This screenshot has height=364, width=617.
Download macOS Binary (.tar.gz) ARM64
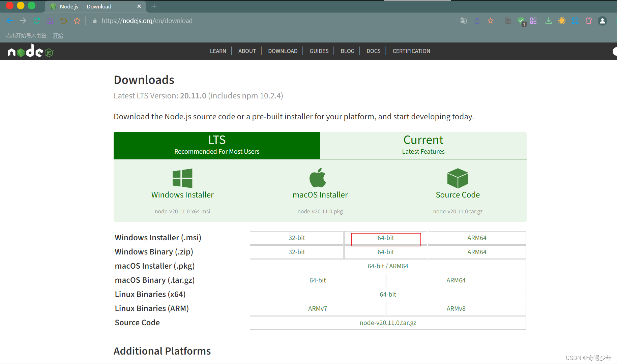point(456,280)
